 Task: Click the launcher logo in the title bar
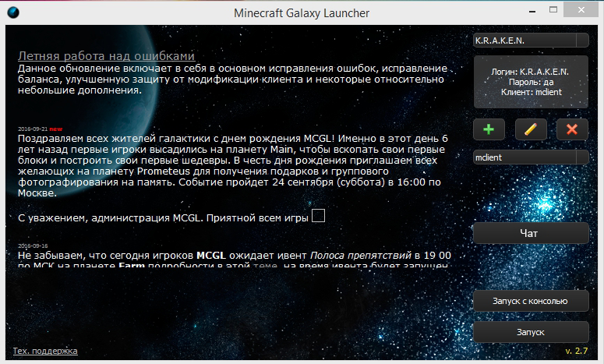[x=14, y=12]
